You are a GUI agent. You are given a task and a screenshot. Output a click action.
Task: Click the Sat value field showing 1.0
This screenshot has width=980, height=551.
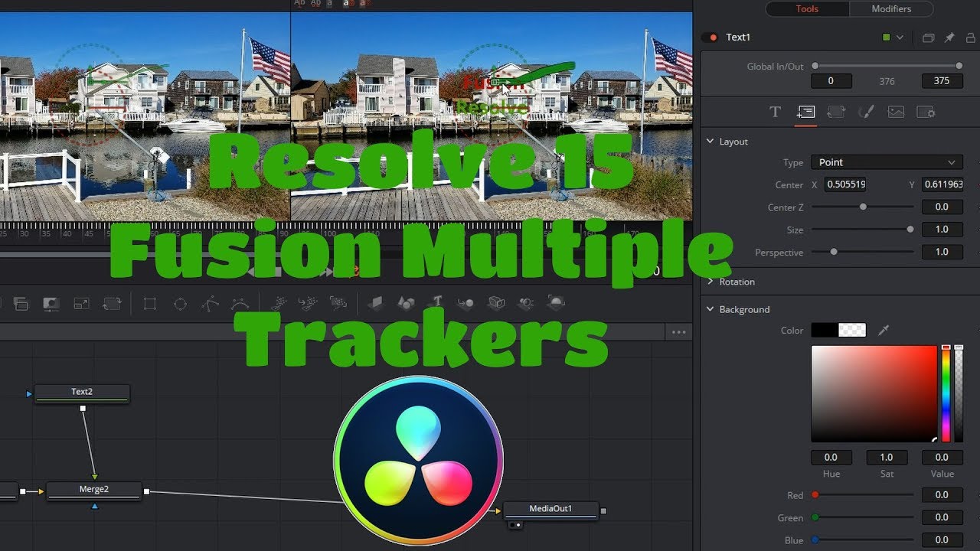pyautogui.click(x=887, y=457)
